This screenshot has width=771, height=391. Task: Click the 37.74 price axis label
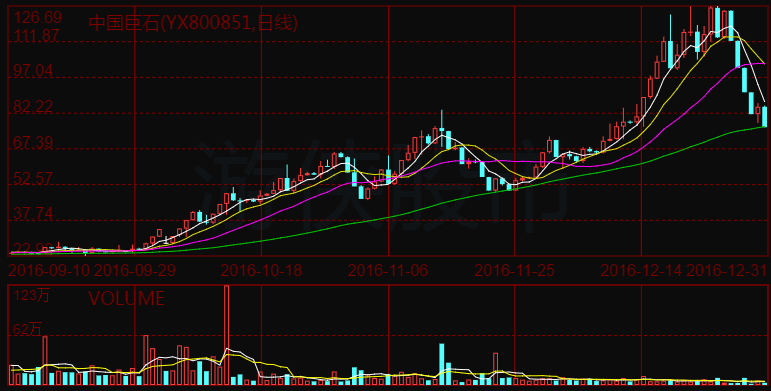pos(33,213)
